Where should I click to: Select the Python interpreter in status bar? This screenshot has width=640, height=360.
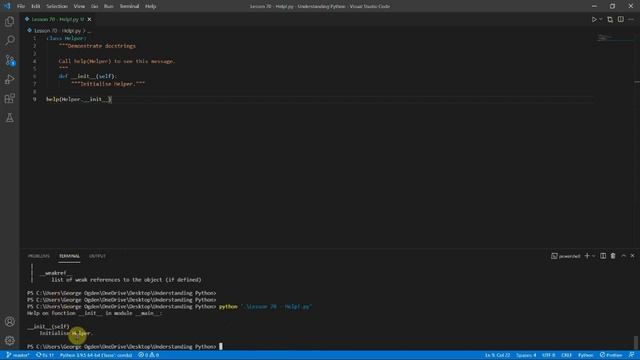pyautogui.click(x=96, y=355)
